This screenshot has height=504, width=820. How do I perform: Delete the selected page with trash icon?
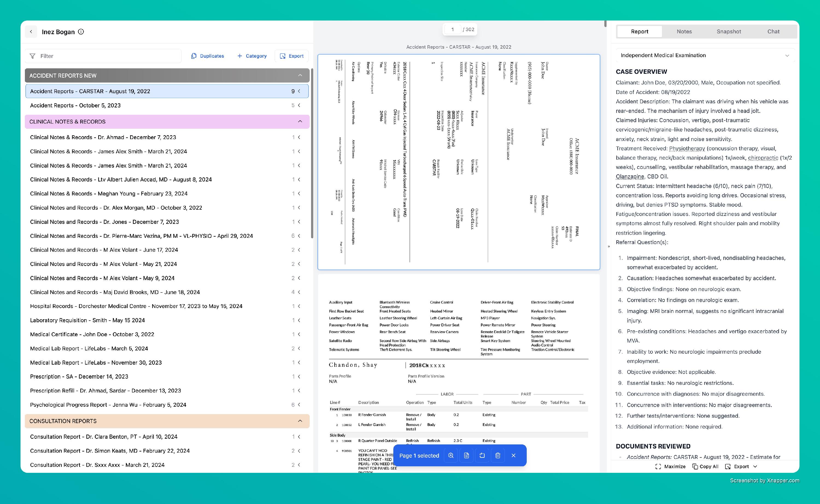point(498,455)
